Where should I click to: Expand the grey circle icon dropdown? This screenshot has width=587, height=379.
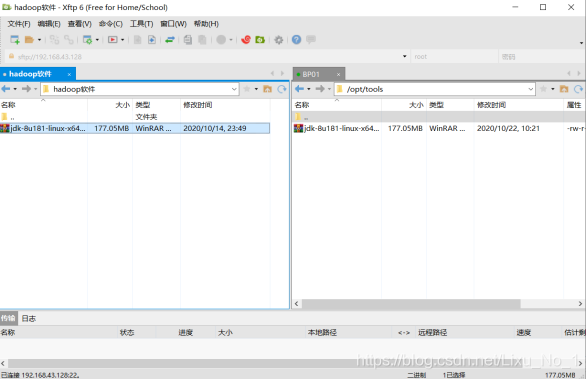[x=231, y=40]
